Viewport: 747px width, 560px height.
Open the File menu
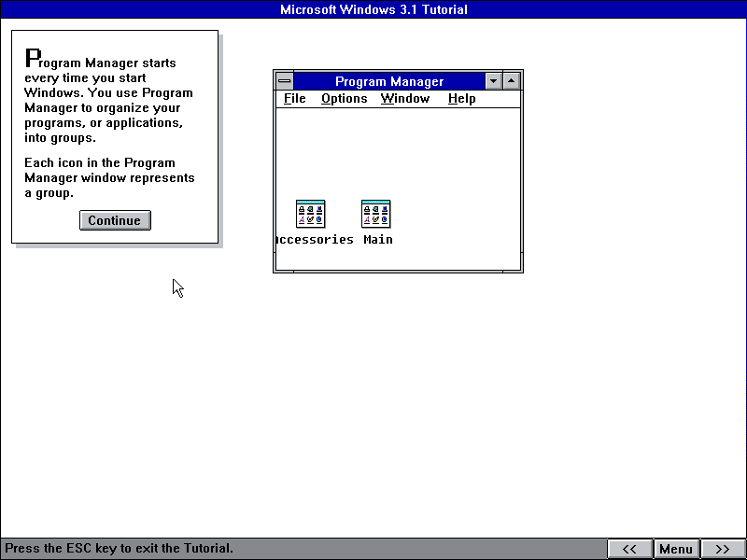pyautogui.click(x=295, y=99)
